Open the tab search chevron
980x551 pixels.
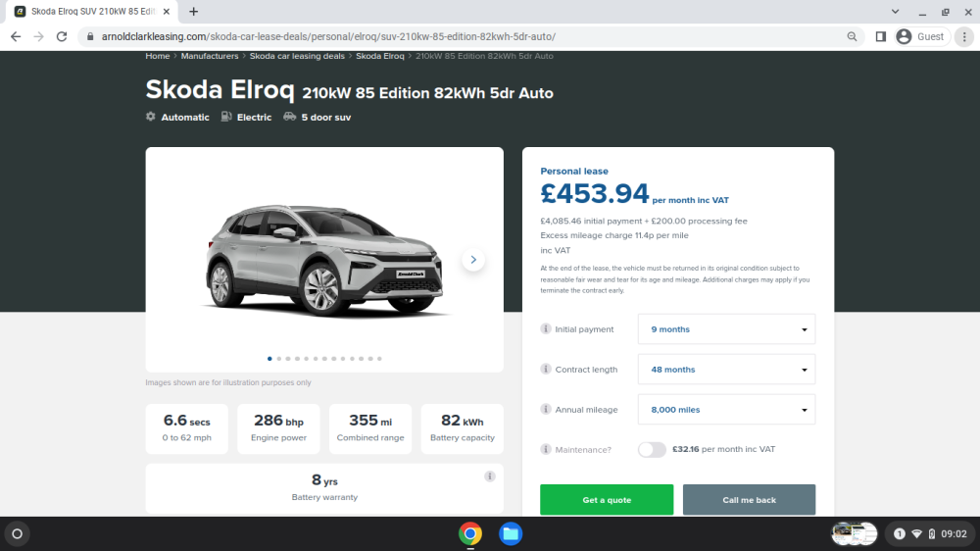(895, 11)
